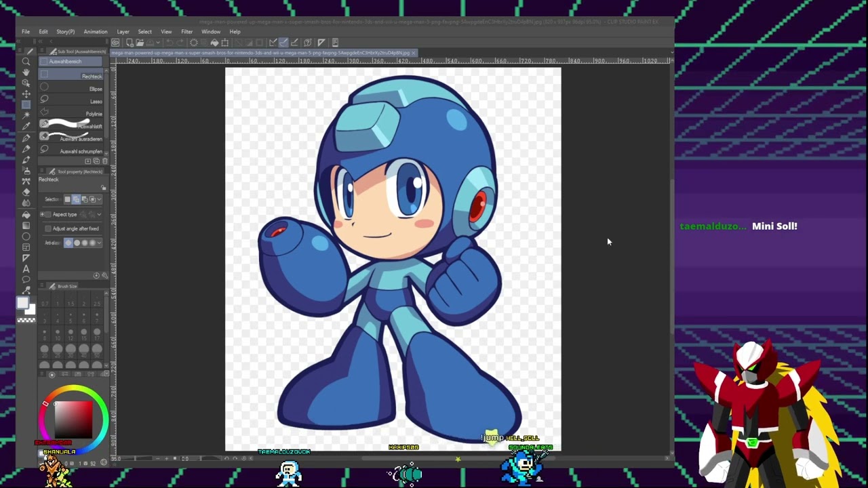
Task: Select the Polylinie sub tool
Action: (x=71, y=111)
